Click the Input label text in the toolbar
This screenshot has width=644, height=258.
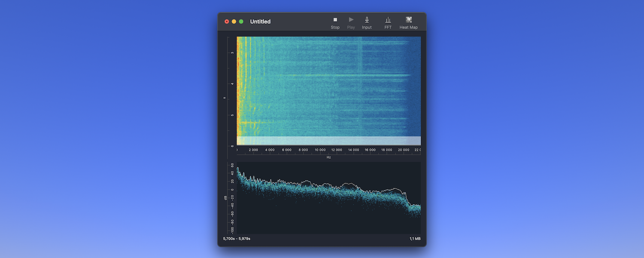pos(366,27)
